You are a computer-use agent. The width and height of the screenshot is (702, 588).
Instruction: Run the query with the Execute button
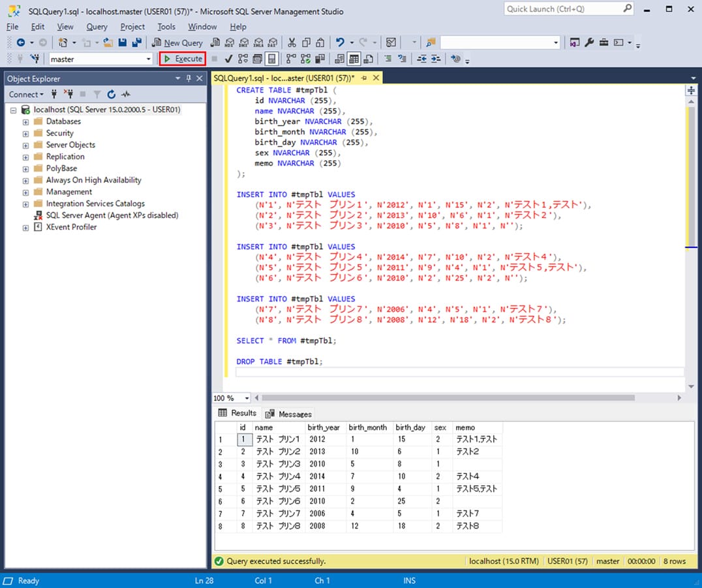point(182,58)
